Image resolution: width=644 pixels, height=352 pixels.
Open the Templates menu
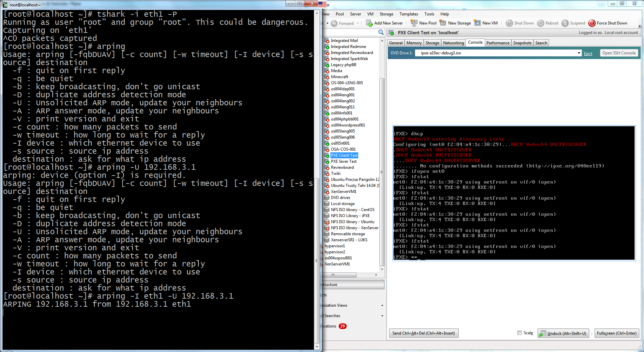pos(409,14)
